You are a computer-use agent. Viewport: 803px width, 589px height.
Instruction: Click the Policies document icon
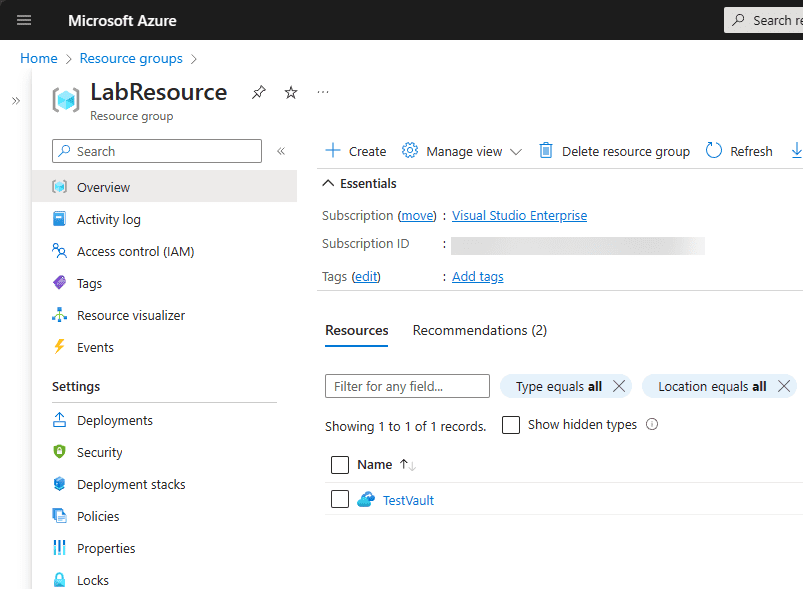click(x=59, y=516)
